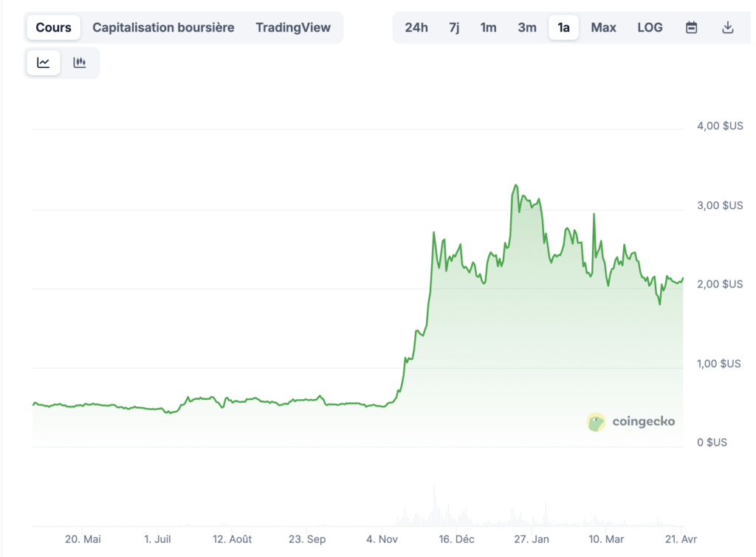756x557 pixels.
Task: Click the 20. Mai date label
Action: point(83,539)
